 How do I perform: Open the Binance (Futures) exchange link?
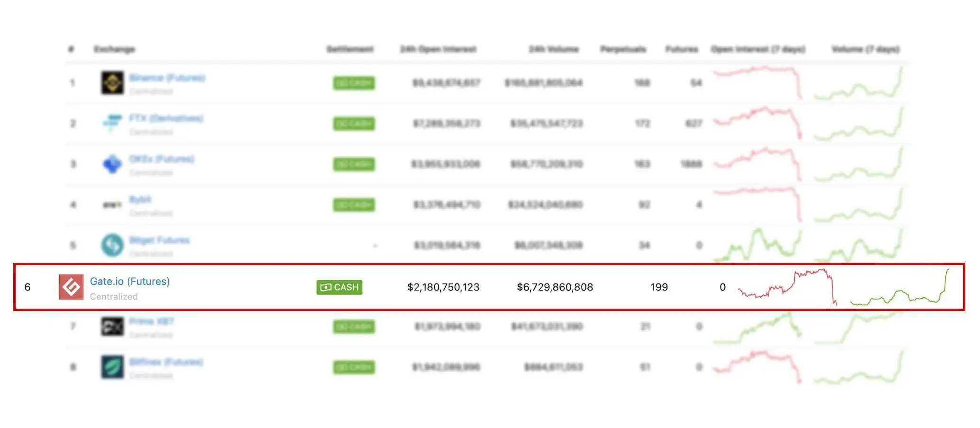click(x=167, y=78)
